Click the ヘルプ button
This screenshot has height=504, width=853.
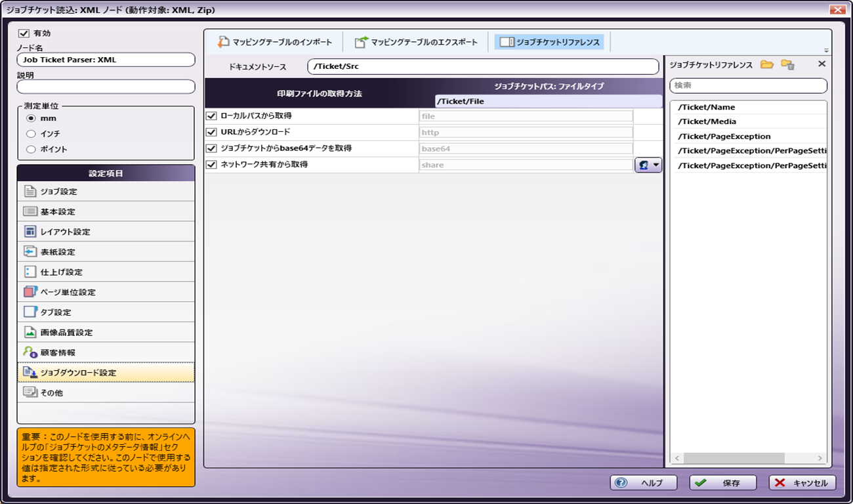(x=644, y=483)
